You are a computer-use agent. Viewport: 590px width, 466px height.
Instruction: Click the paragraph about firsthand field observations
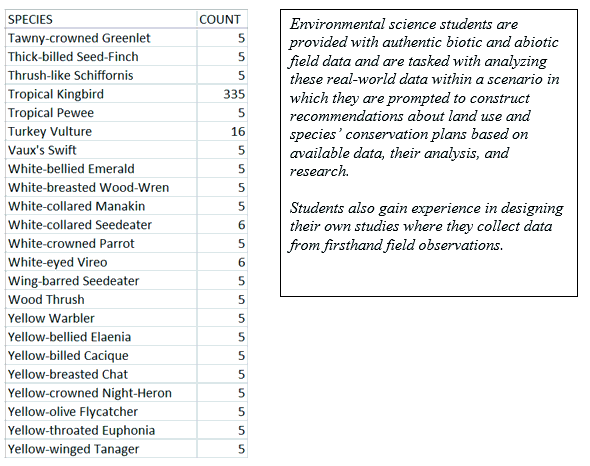click(x=426, y=226)
